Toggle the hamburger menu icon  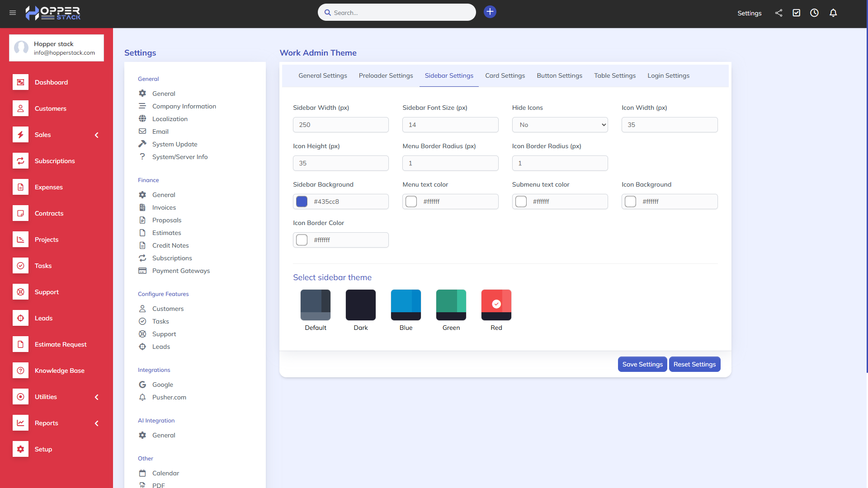[13, 13]
